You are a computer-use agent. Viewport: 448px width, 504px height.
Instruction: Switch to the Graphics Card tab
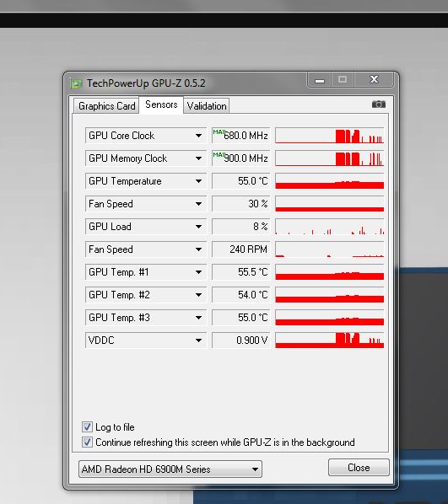coord(106,106)
